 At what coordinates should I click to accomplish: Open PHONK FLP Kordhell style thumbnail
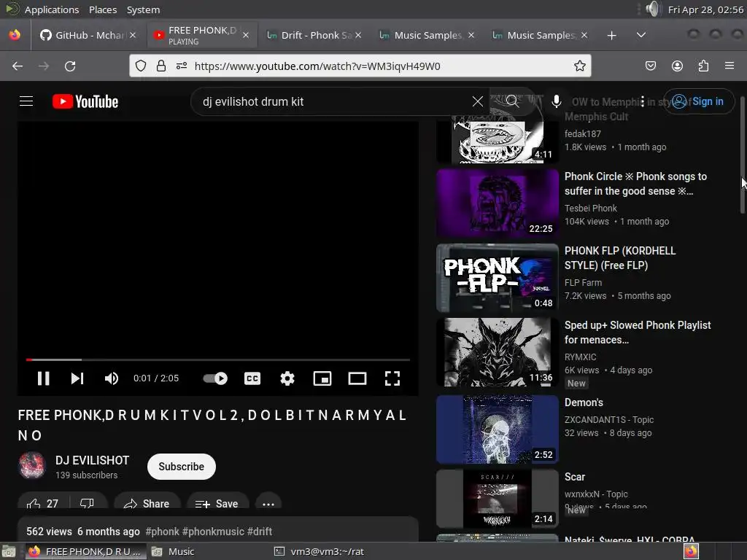(x=498, y=278)
